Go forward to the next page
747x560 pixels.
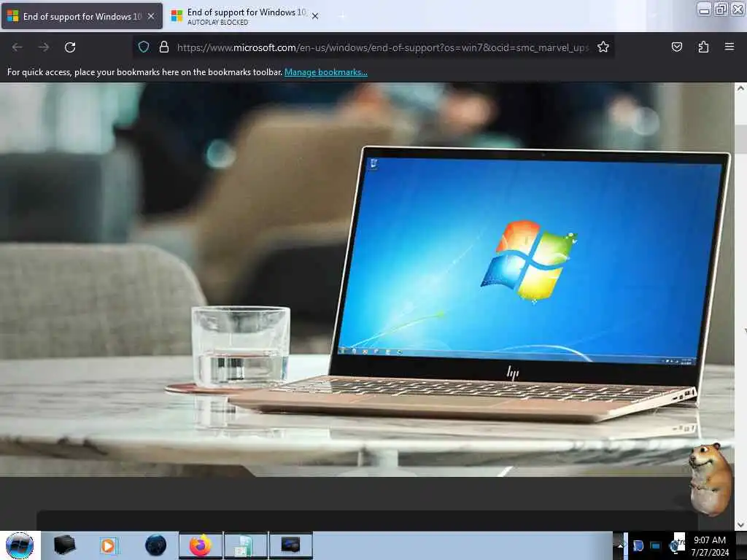click(x=43, y=47)
